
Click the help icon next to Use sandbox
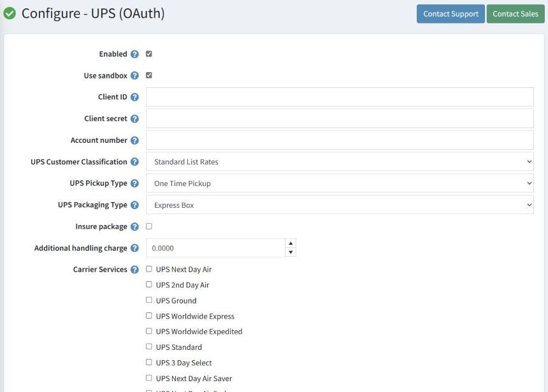click(134, 76)
